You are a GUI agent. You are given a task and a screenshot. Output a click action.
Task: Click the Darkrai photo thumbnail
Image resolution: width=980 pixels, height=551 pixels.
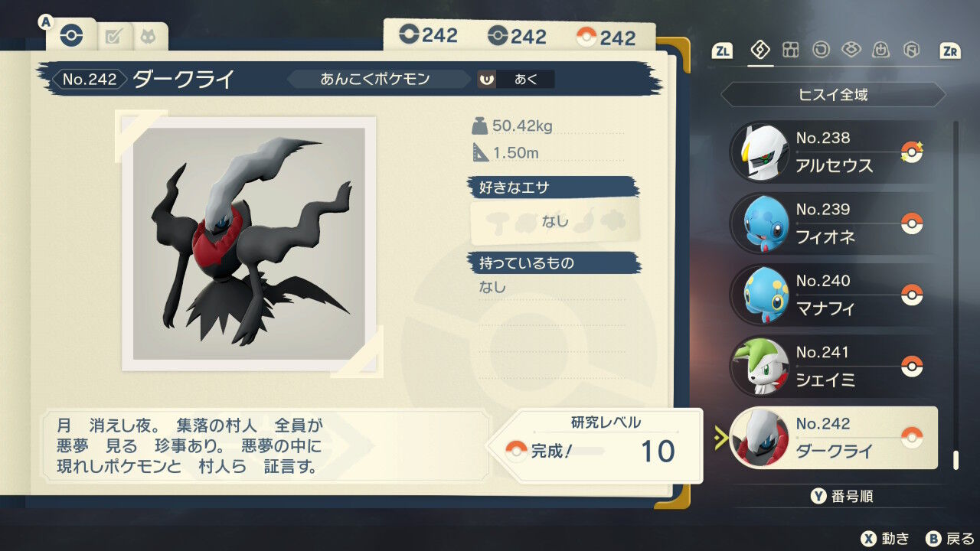click(249, 243)
